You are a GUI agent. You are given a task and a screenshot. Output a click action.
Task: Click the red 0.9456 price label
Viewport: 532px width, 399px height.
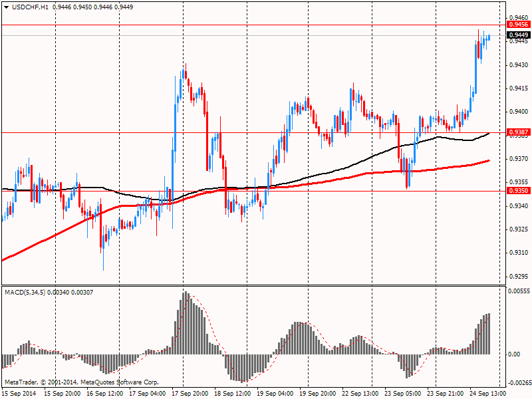pyautogui.click(x=517, y=24)
